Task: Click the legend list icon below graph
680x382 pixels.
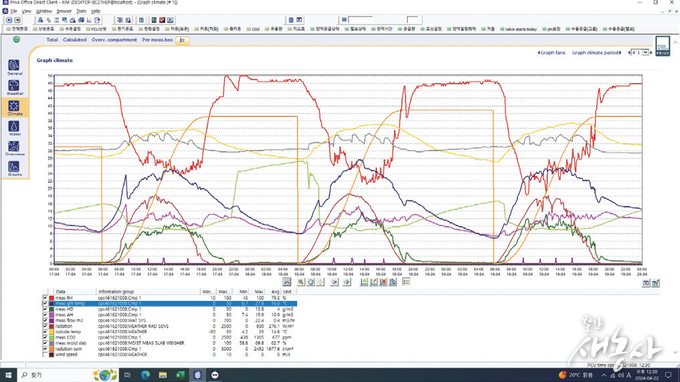Action: point(406,282)
